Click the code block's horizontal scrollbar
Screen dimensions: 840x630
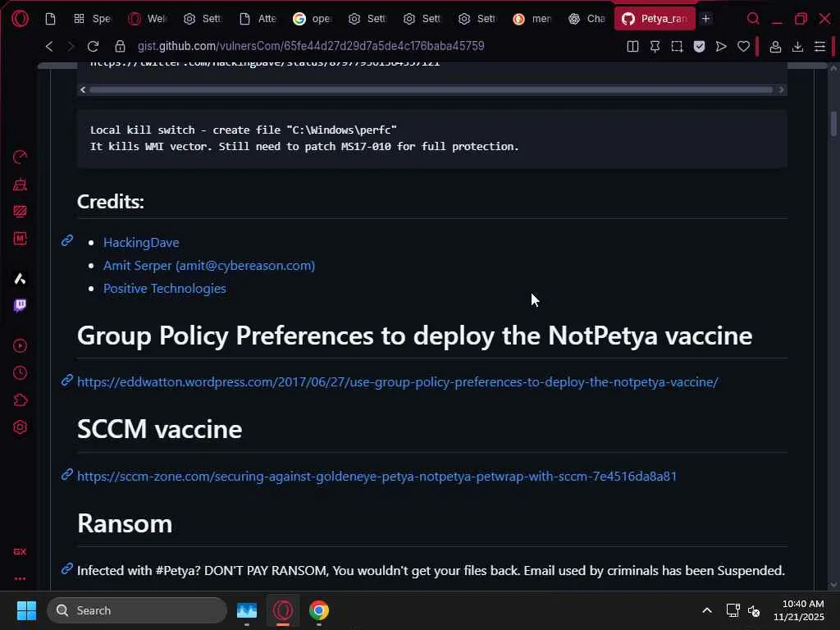point(431,89)
